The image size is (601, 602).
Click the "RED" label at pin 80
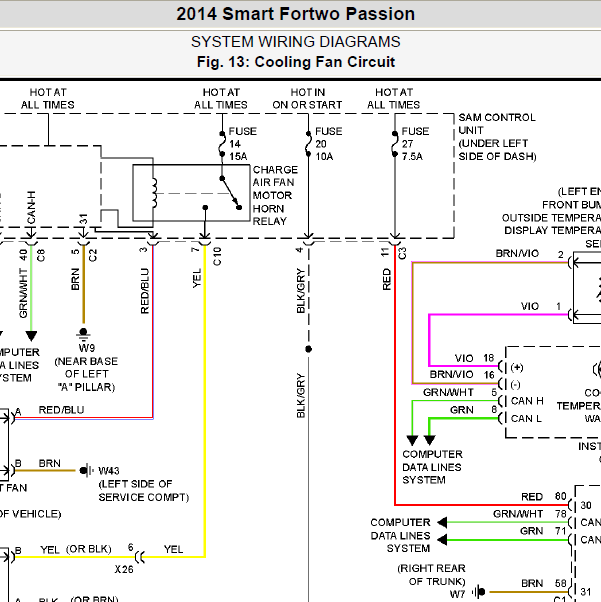531,497
